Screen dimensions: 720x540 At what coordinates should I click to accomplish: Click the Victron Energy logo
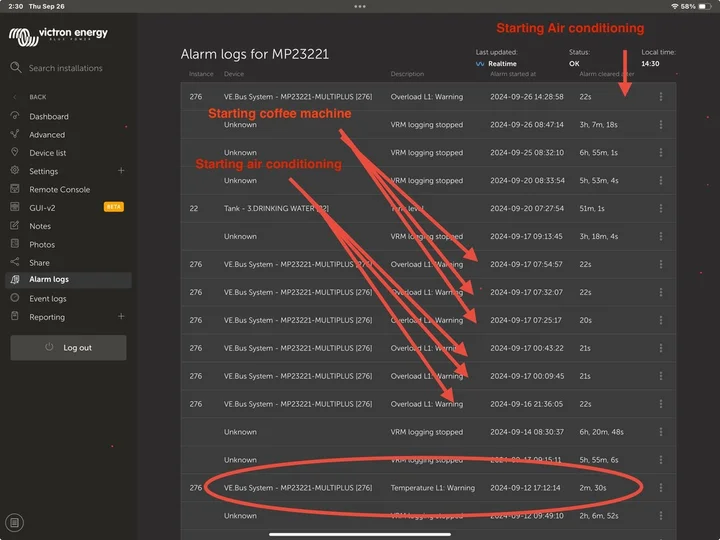(58, 36)
